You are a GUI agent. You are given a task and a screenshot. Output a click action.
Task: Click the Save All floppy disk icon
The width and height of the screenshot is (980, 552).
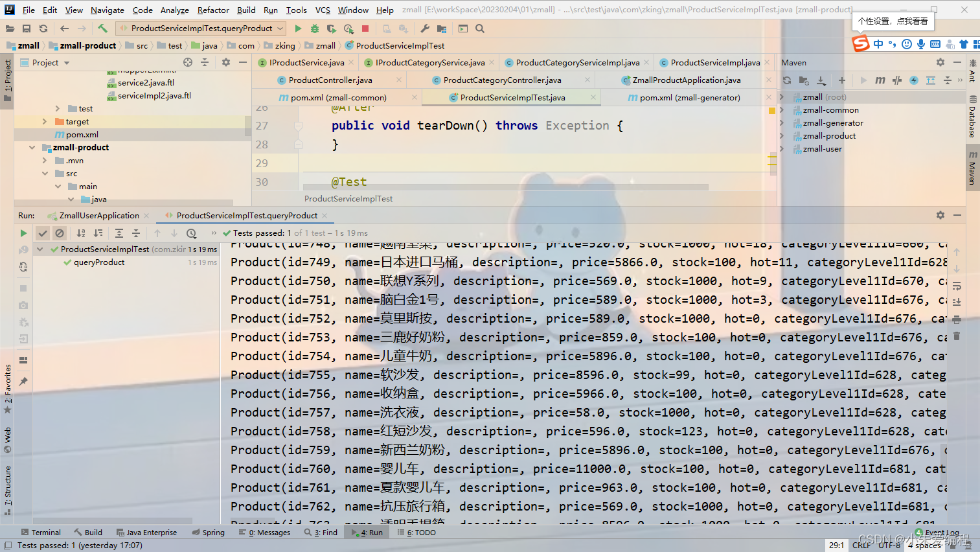pos(27,29)
